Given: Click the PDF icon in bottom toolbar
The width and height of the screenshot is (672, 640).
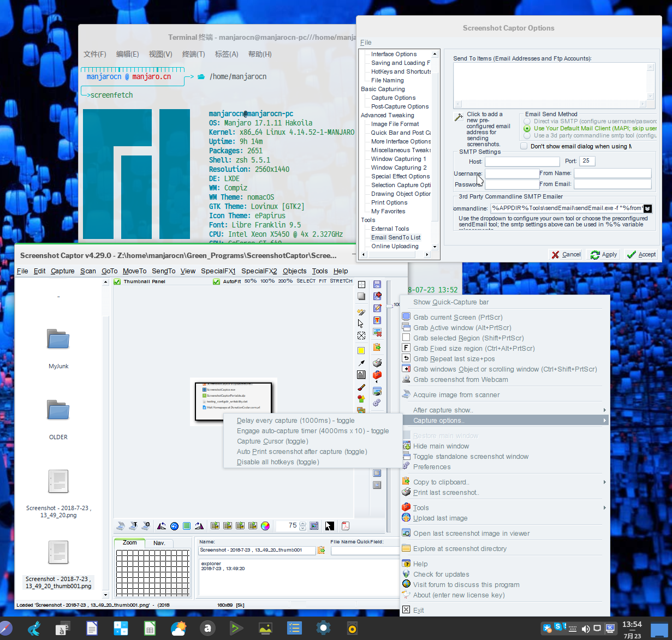Looking at the screenshot, I should (345, 526).
